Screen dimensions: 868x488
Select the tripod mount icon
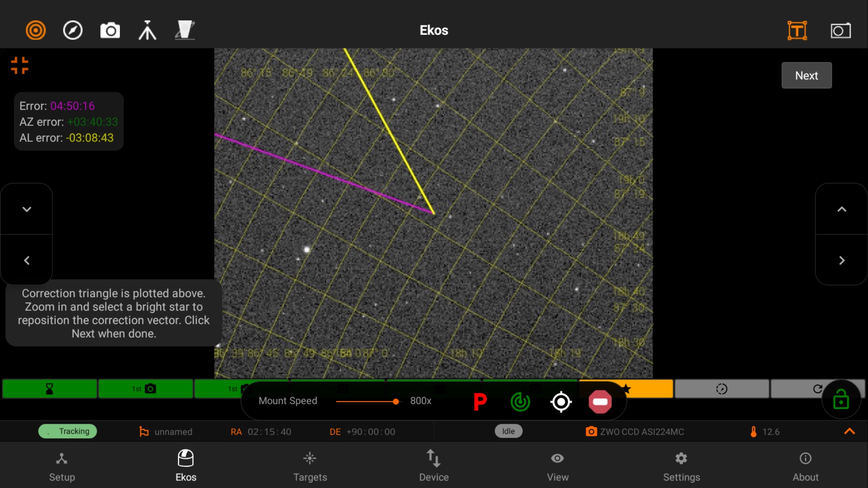(147, 30)
